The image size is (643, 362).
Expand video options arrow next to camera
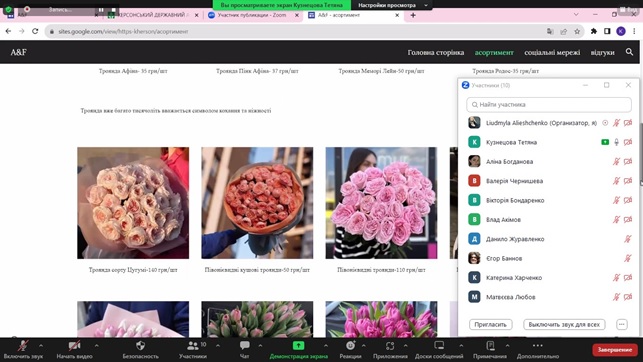96,346
